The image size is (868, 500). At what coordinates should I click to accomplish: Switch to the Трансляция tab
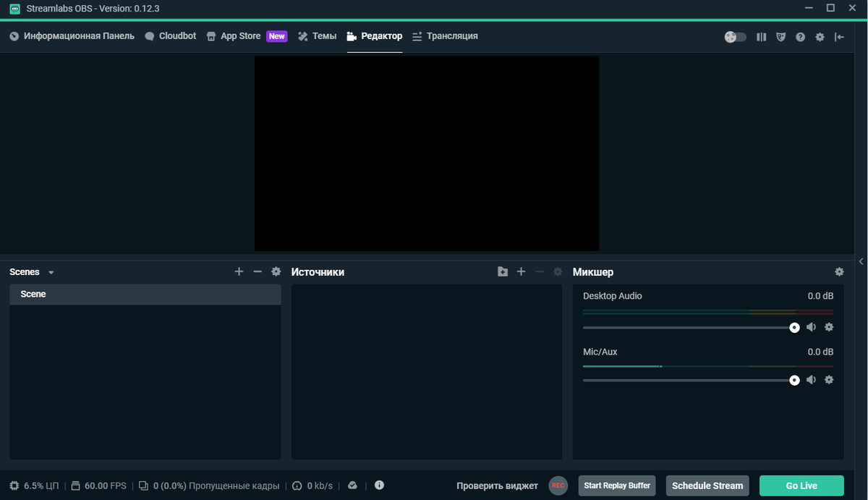(x=445, y=36)
